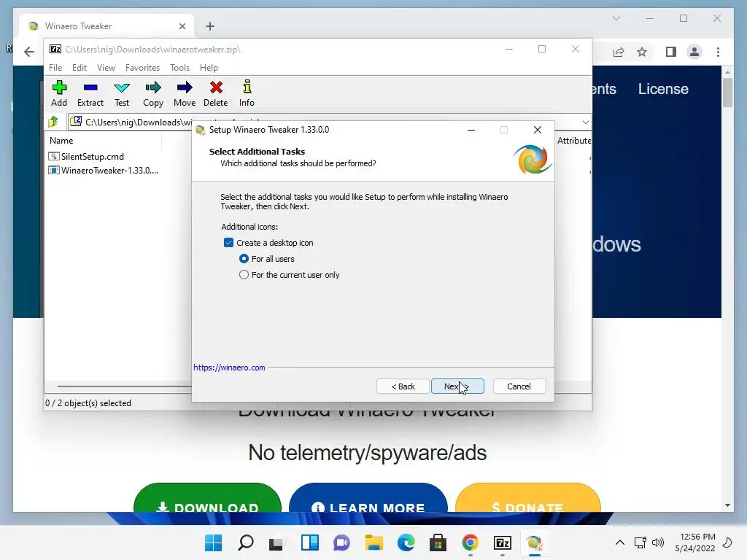Click the Next button in setup

(457, 386)
